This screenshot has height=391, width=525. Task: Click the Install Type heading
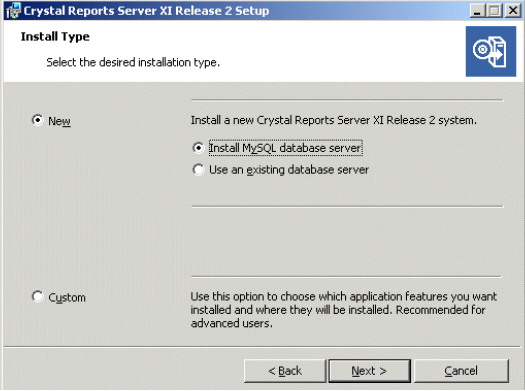point(55,36)
